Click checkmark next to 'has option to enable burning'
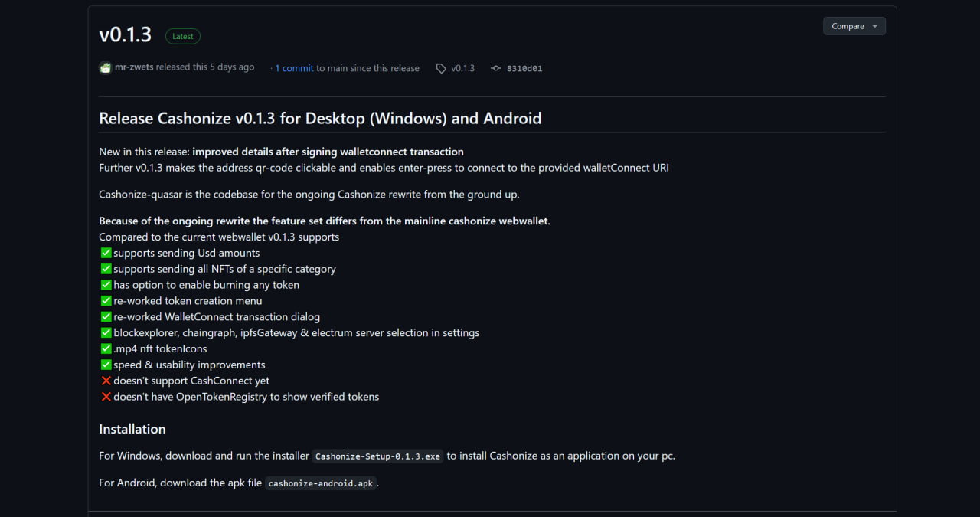980x517 pixels. coord(106,285)
